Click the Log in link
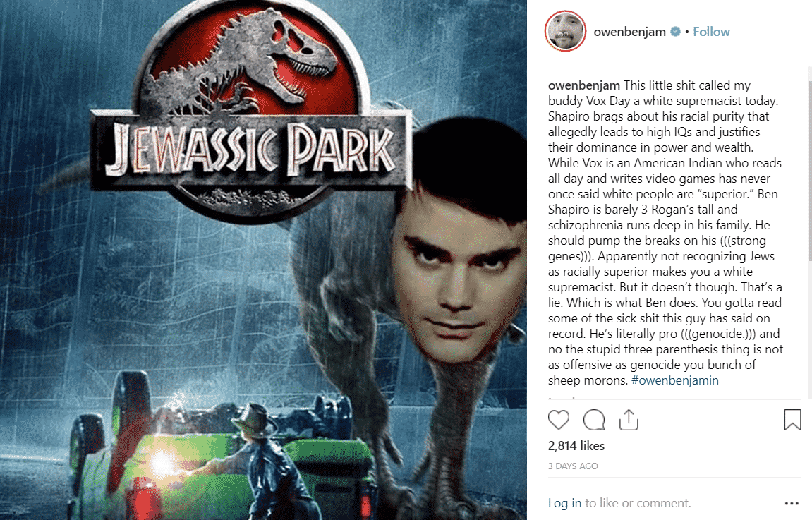Viewport: 812px width, 520px height. pyautogui.click(x=564, y=503)
